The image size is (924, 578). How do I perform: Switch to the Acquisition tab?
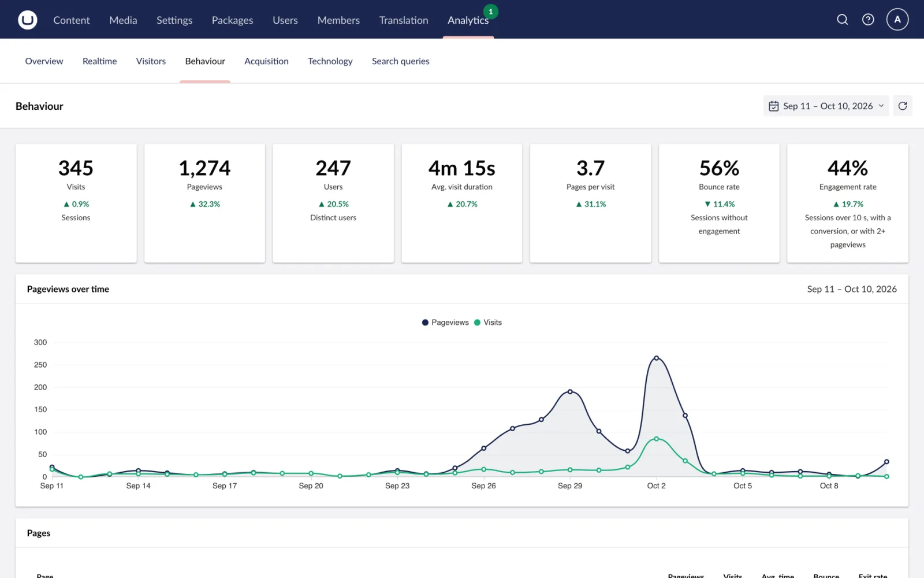click(266, 61)
